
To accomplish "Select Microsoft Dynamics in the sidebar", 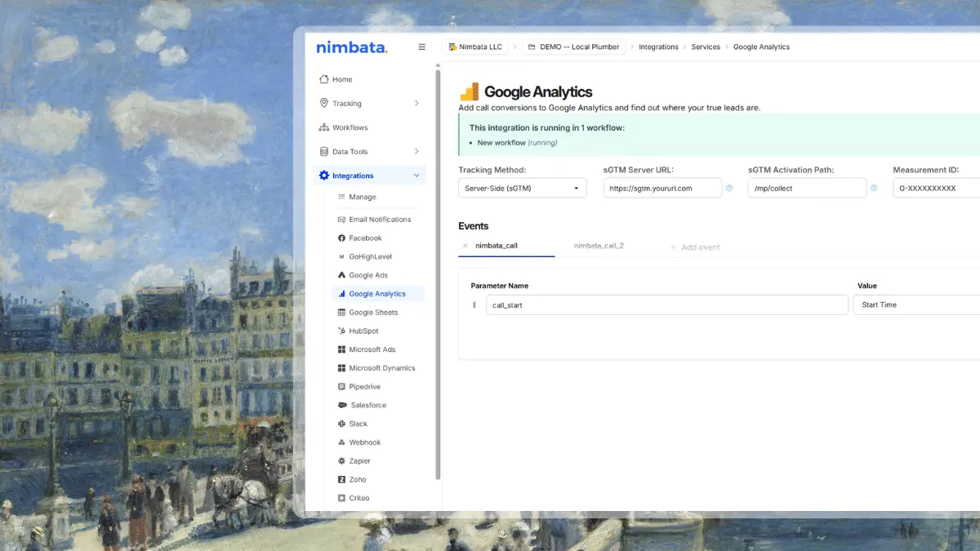I will (x=382, y=368).
